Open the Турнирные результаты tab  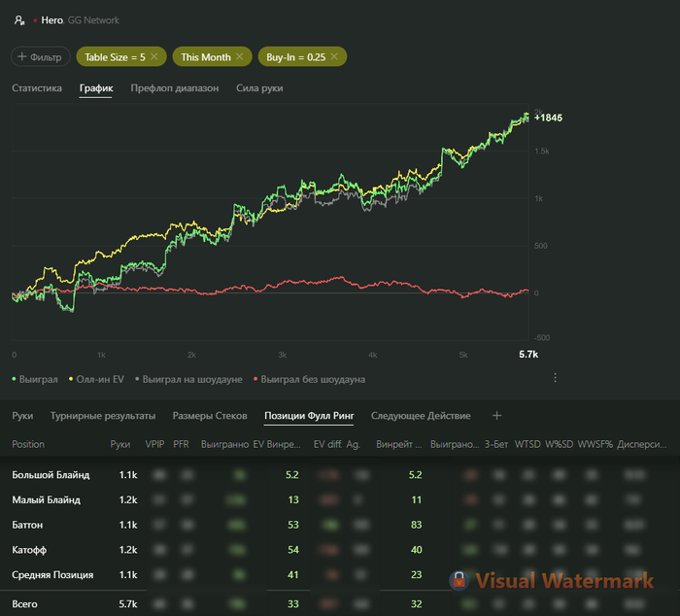click(103, 416)
